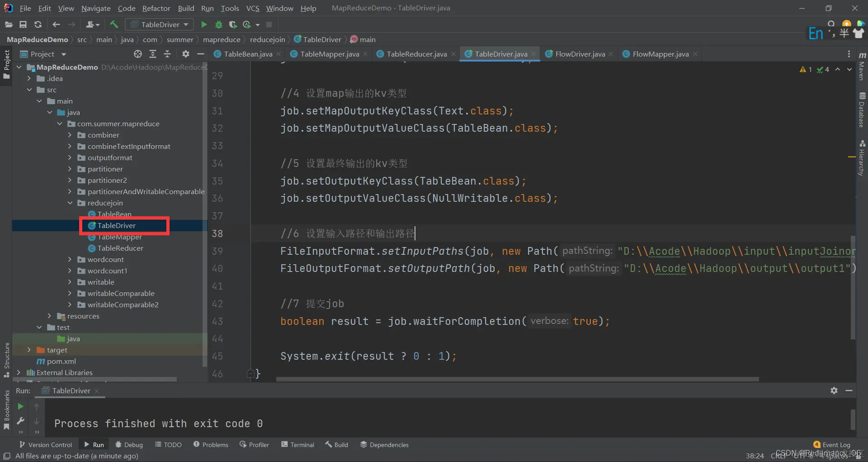Navigate back with the left arrow

pyautogui.click(x=56, y=24)
